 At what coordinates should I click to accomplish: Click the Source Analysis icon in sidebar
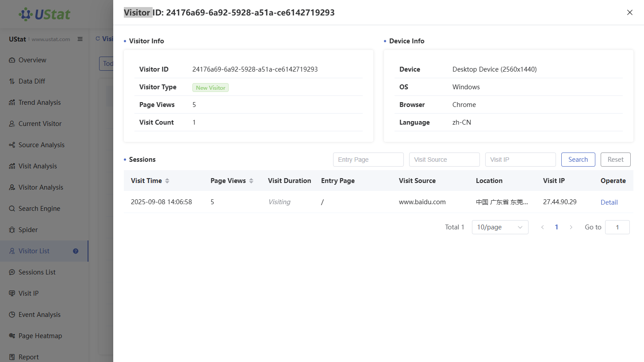click(x=12, y=145)
